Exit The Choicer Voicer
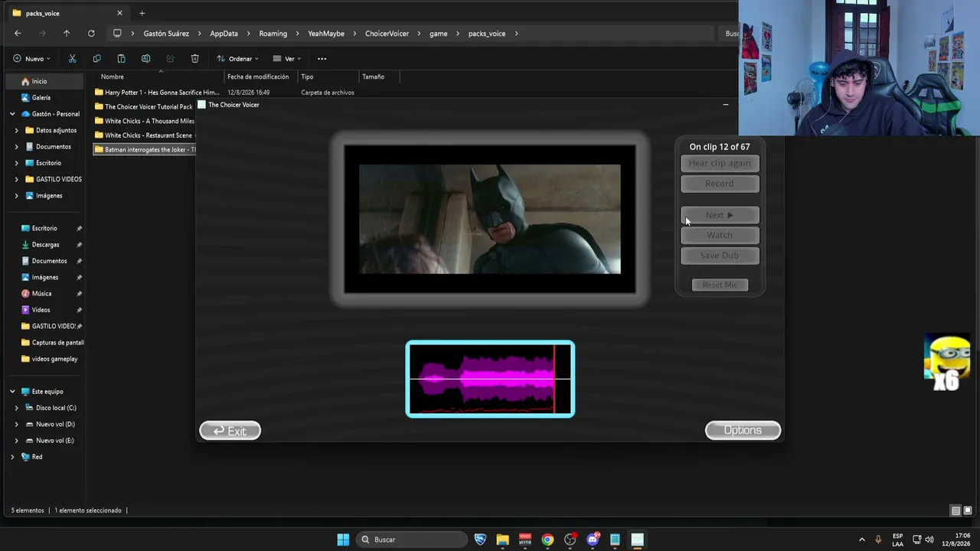Image resolution: width=980 pixels, height=551 pixels. coord(230,431)
